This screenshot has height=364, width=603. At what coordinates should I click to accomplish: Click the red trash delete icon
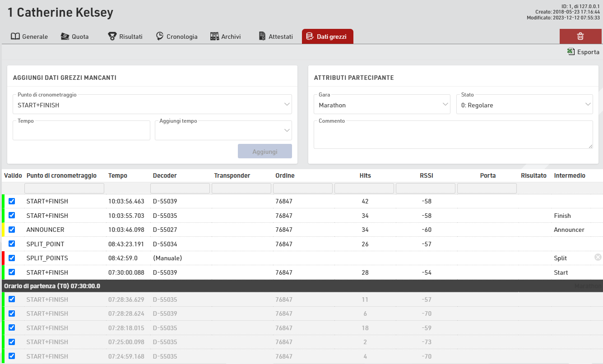pos(580,37)
